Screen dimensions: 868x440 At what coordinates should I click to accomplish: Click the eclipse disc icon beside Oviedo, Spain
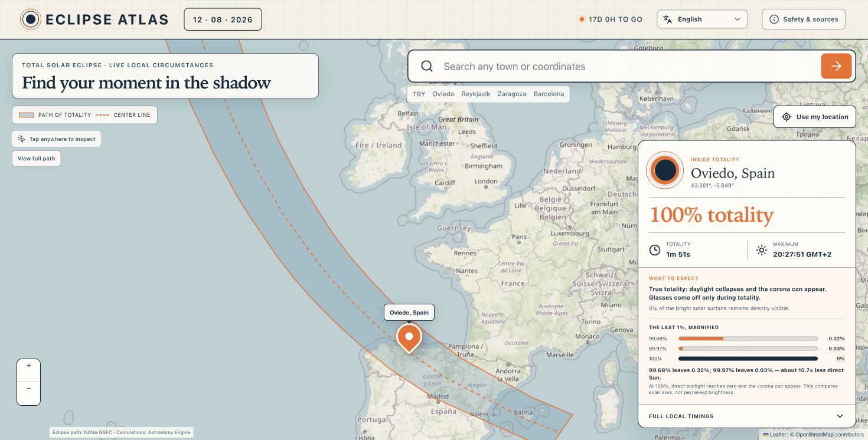665,170
